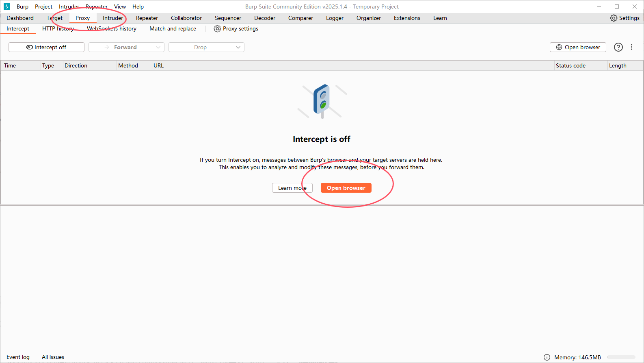
Task: Click the Memory: 146.5MB status text
Action: [x=577, y=357]
